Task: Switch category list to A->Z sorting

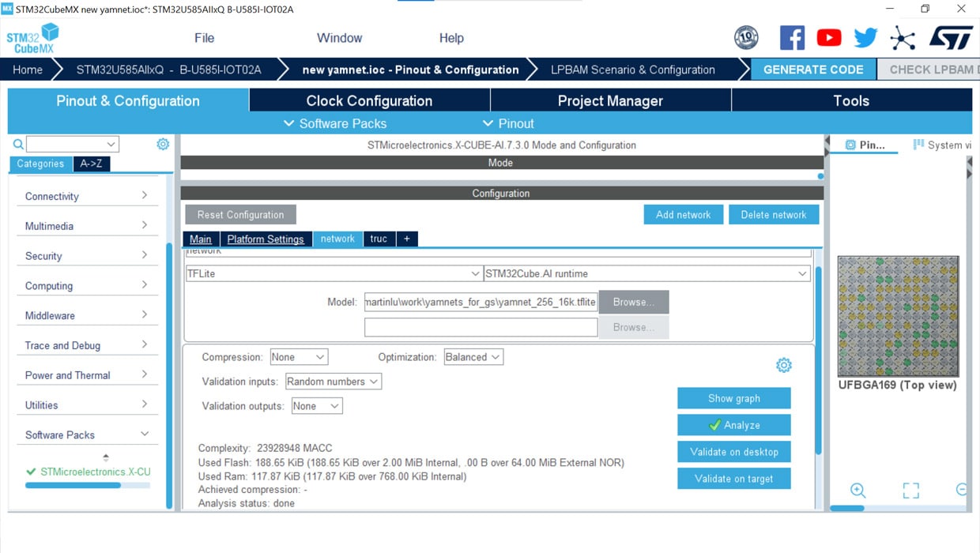Action: coord(91,164)
